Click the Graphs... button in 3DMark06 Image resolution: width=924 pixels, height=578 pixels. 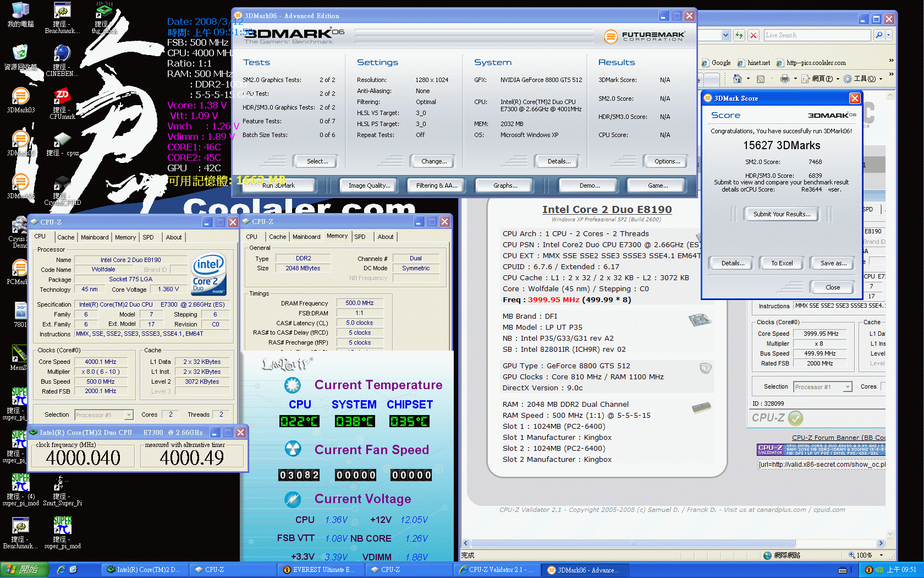(505, 186)
